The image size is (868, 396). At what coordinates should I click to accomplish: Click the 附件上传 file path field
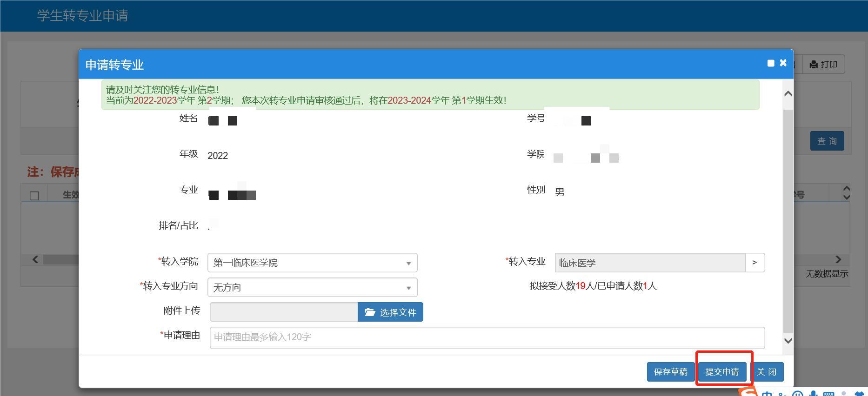coord(284,312)
